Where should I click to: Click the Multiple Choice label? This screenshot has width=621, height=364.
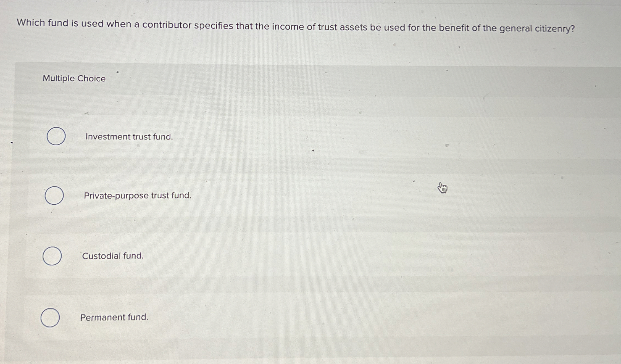coord(73,79)
